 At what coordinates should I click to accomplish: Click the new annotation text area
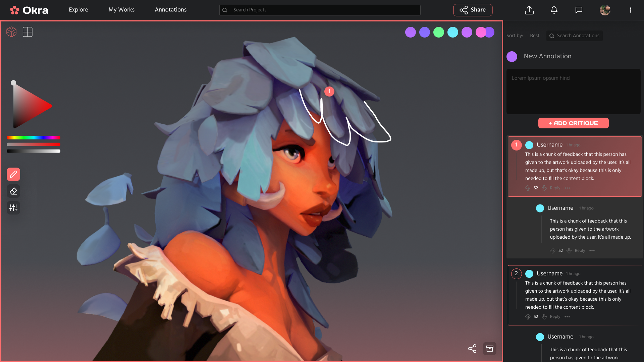[x=574, y=92]
